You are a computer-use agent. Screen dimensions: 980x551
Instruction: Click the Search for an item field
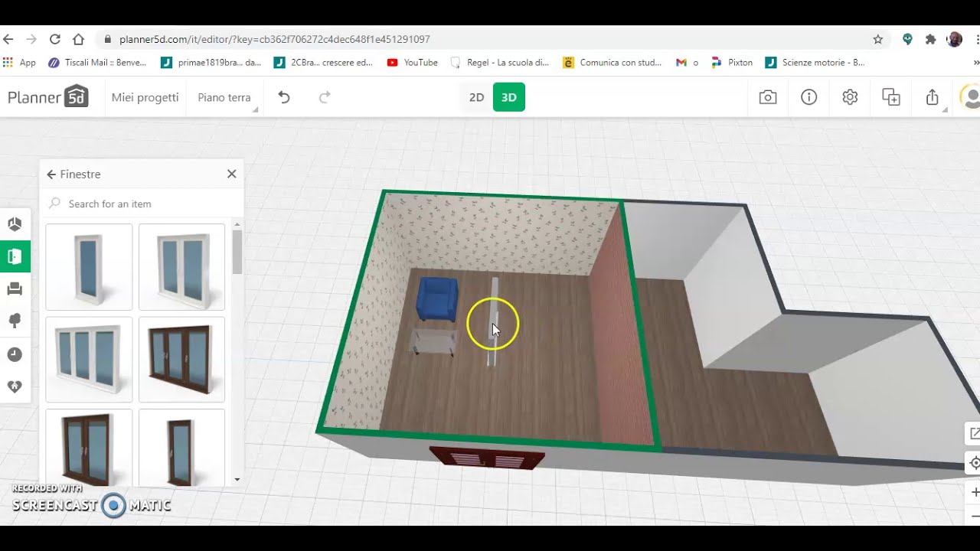(x=142, y=204)
